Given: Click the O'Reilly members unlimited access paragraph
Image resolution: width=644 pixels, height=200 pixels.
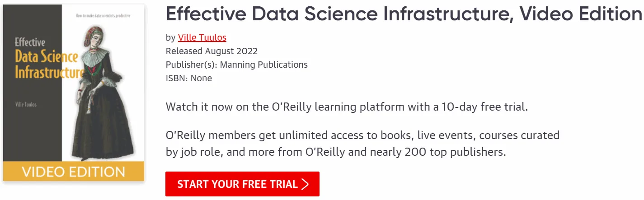Looking at the screenshot, I should coord(363,144).
